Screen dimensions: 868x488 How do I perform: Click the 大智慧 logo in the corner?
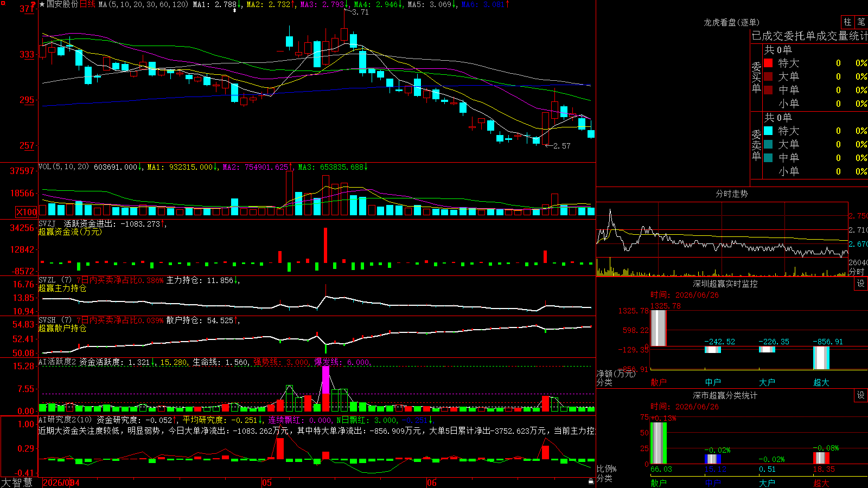tap(17, 483)
